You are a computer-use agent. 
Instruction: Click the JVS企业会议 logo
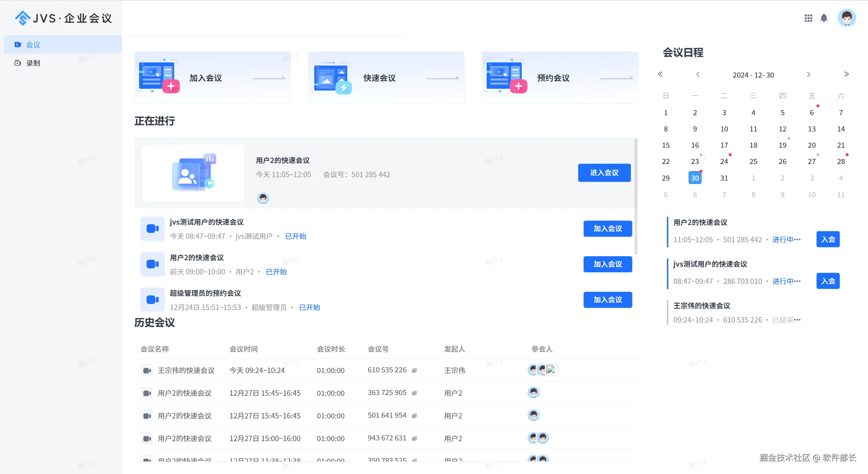click(x=63, y=18)
